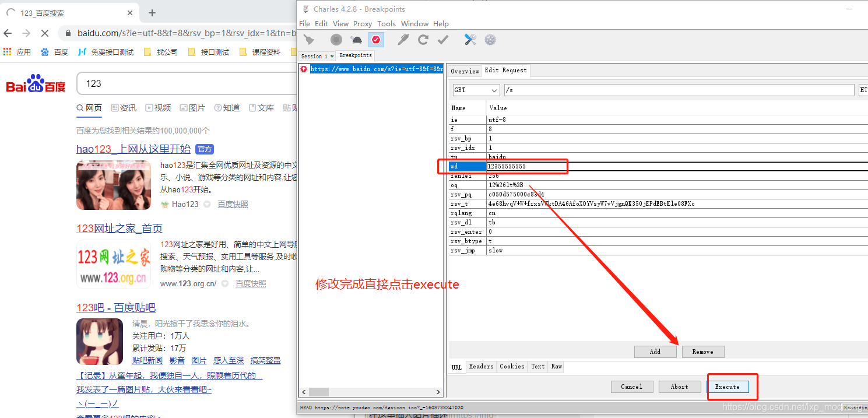Image resolution: width=868 pixels, height=418 pixels.
Task: Open the 接口测试 bookmark folder
Action: coord(208,52)
